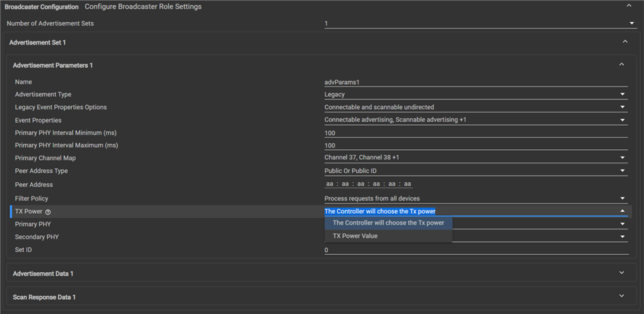Image resolution: width=644 pixels, height=314 pixels.
Task: Open the Advertisement Type dropdown
Action: (476, 95)
